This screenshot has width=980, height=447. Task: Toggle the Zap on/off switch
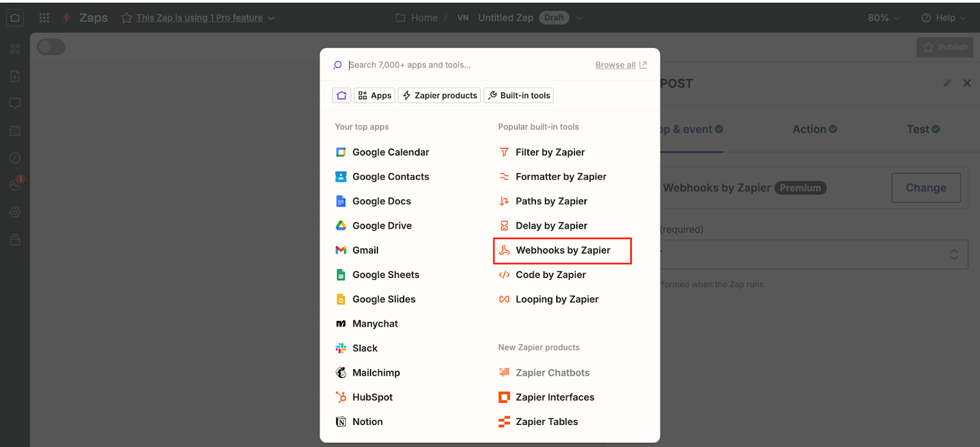tap(51, 47)
